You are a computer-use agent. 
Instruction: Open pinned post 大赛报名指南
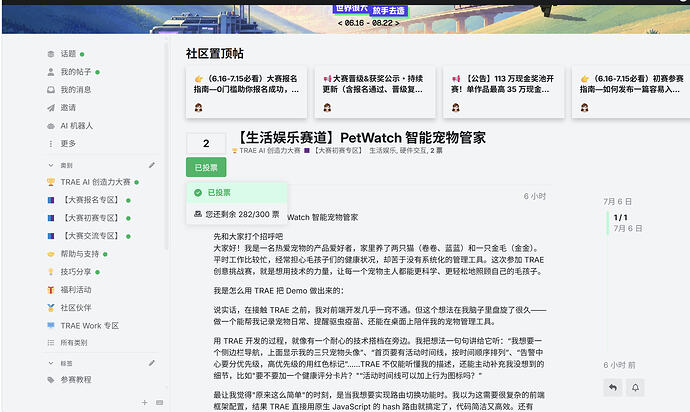pyautogui.click(x=246, y=84)
